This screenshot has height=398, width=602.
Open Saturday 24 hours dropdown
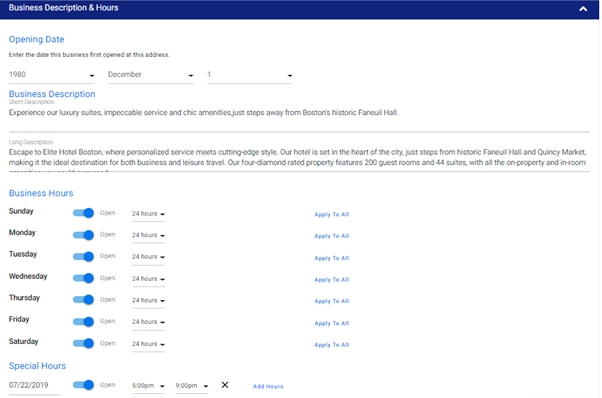point(148,344)
